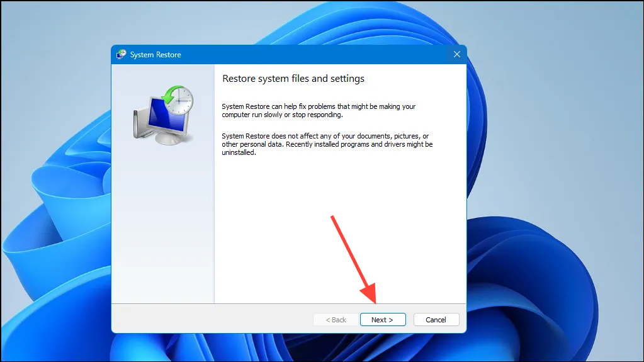Click the greyed-out < Back button

point(336,320)
